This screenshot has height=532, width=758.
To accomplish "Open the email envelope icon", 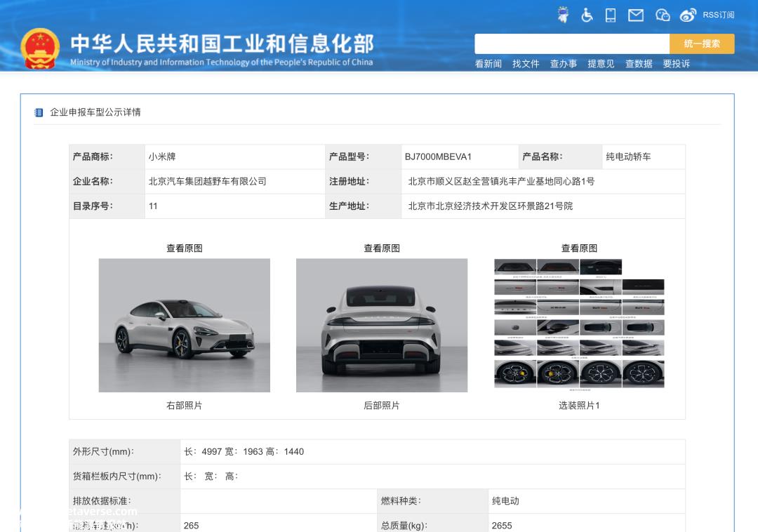I will pyautogui.click(x=636, y=15).
